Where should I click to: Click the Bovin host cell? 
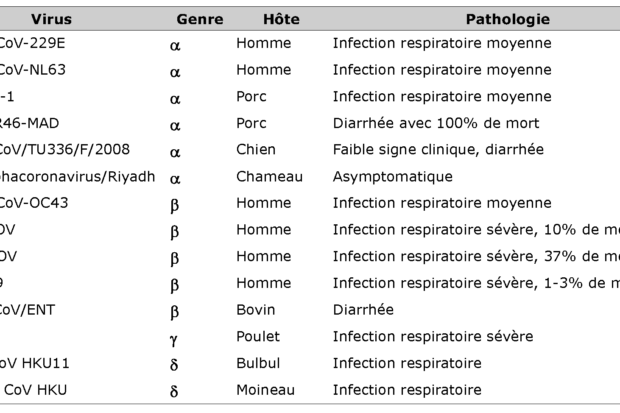click(256, 310)
